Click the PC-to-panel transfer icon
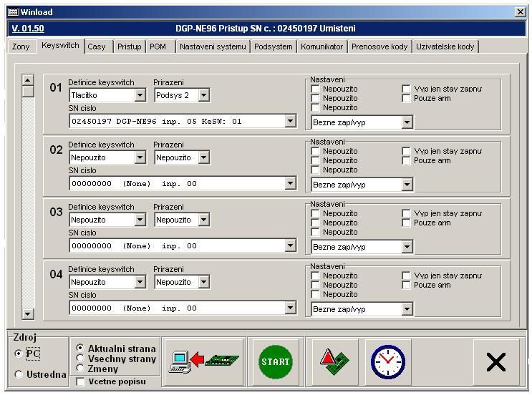Viewport: 532px width, 395px height. coord(203,361)
